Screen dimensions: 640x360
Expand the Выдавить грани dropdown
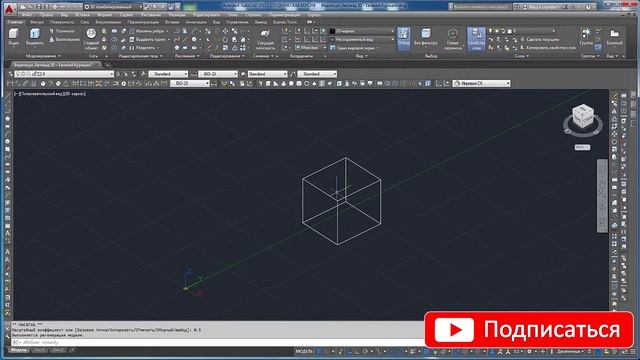169,40
